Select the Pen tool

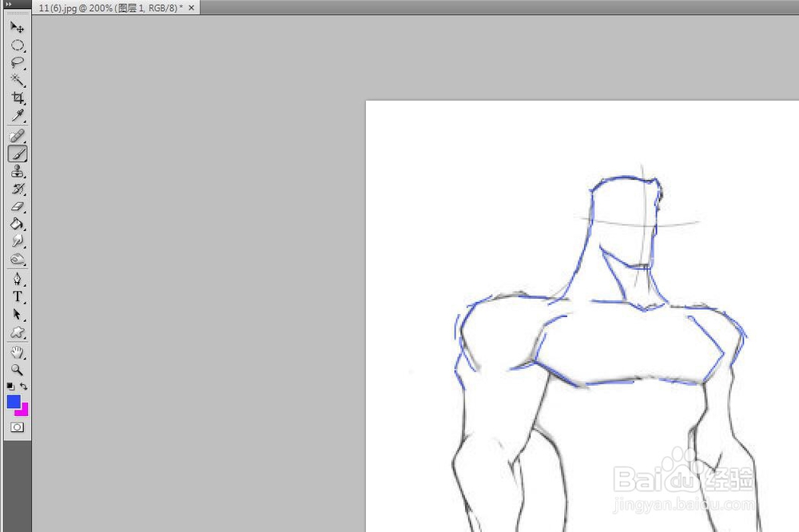pos(18,279)
